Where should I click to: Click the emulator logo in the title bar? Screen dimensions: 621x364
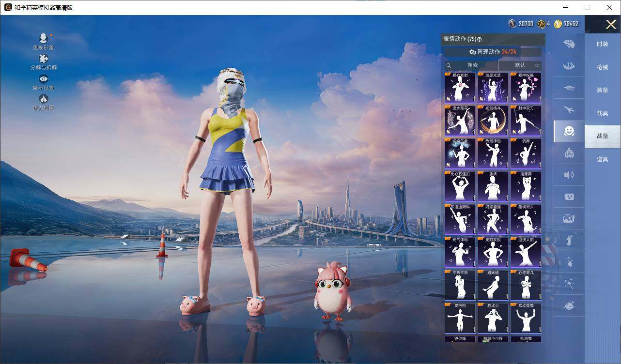click(x=8, y=7)
